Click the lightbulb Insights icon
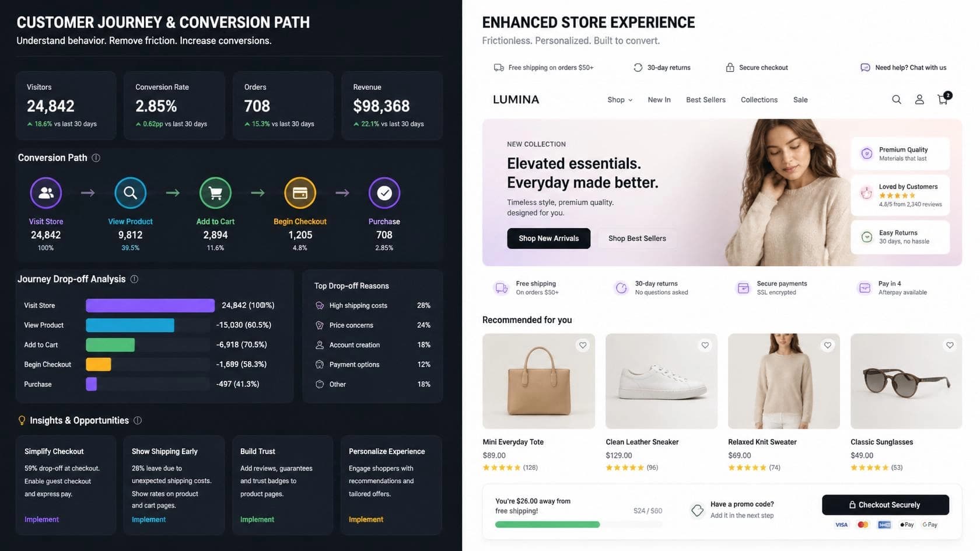Screen dimensions: 980x551 [22, 420]
